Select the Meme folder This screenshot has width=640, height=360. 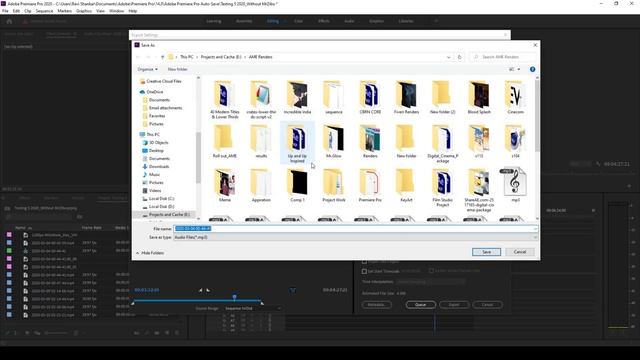pos(224,186)
